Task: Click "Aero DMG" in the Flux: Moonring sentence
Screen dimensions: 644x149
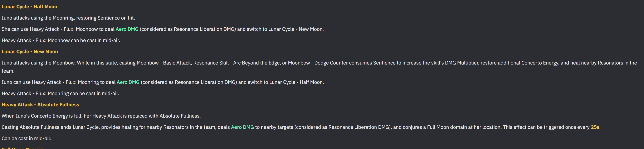Action: (128, 82)
